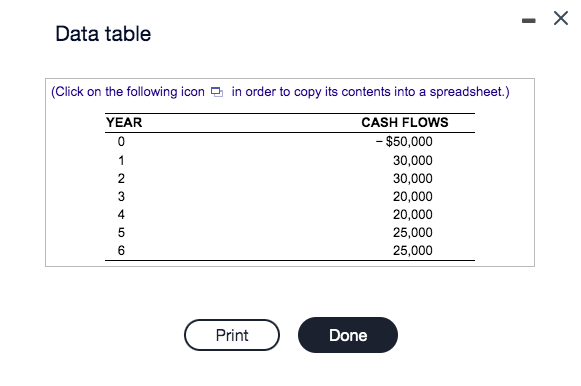Viewport: 581px width, 386px height.
Task: Click the year 4 cell
Action: (x=121, y=214)
